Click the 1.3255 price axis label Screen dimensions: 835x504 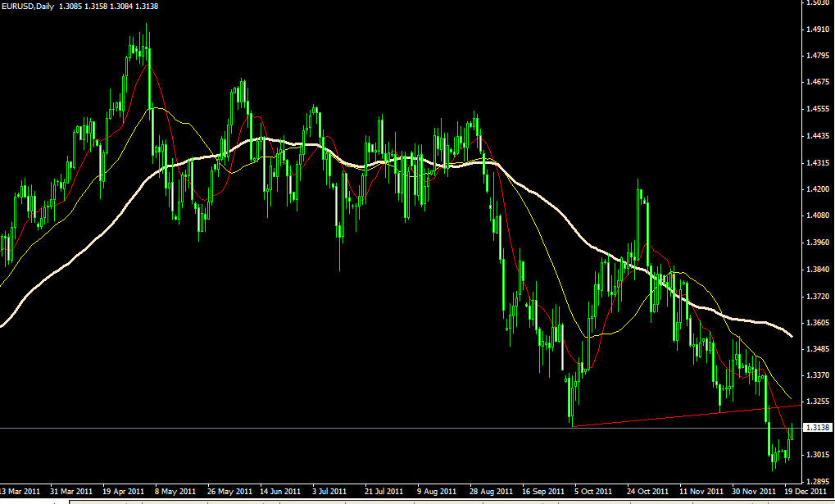[x=818, y=402]
